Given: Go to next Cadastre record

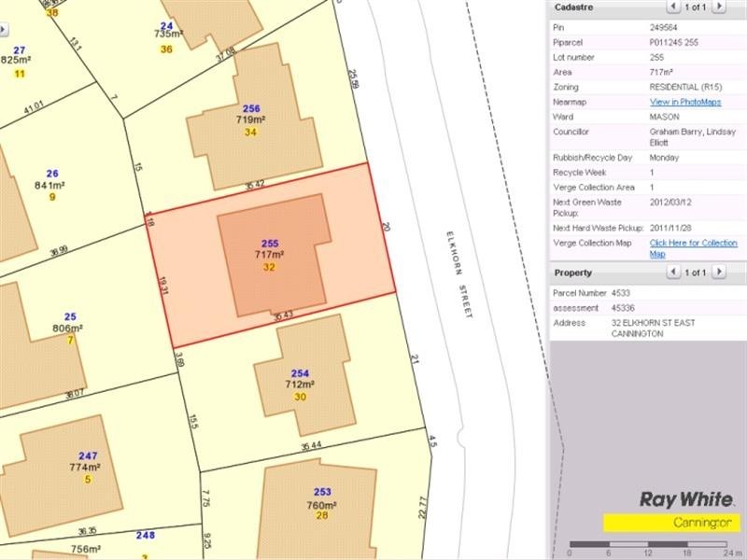Looking at the screenshot, I should tap(719, 7).
